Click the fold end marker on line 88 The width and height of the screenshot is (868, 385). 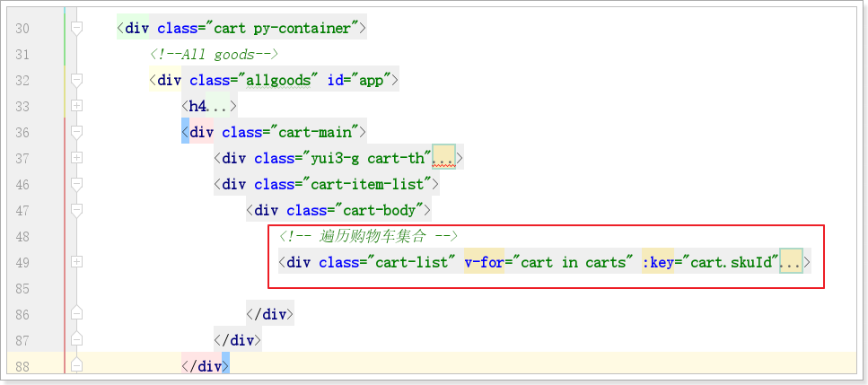(76, 366)
